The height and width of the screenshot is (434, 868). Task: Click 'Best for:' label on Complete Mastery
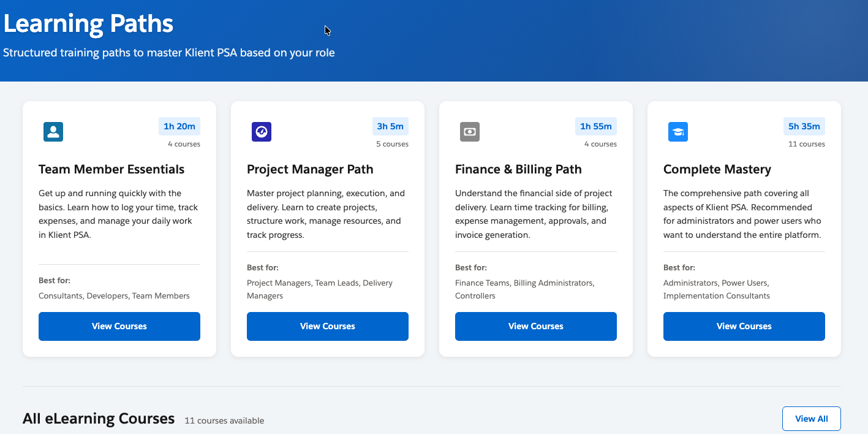coord(679,268)
